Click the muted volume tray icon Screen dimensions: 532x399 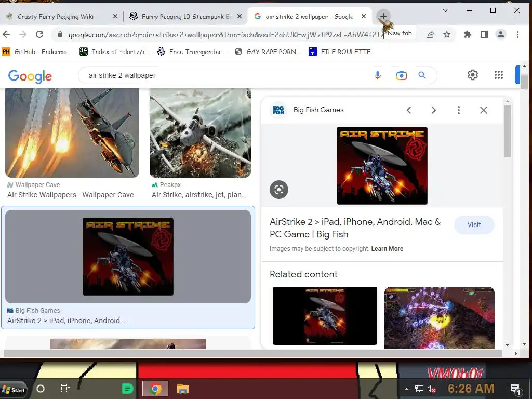coord(431,389)
